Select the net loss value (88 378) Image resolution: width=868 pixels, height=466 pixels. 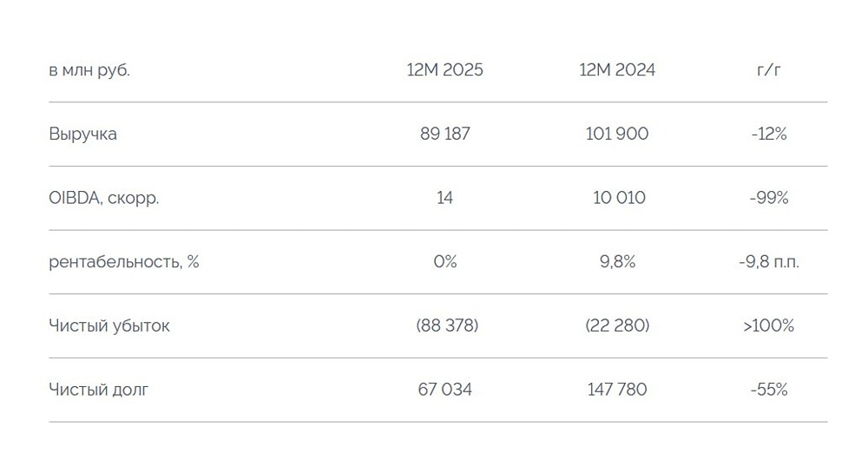[444, 326]
